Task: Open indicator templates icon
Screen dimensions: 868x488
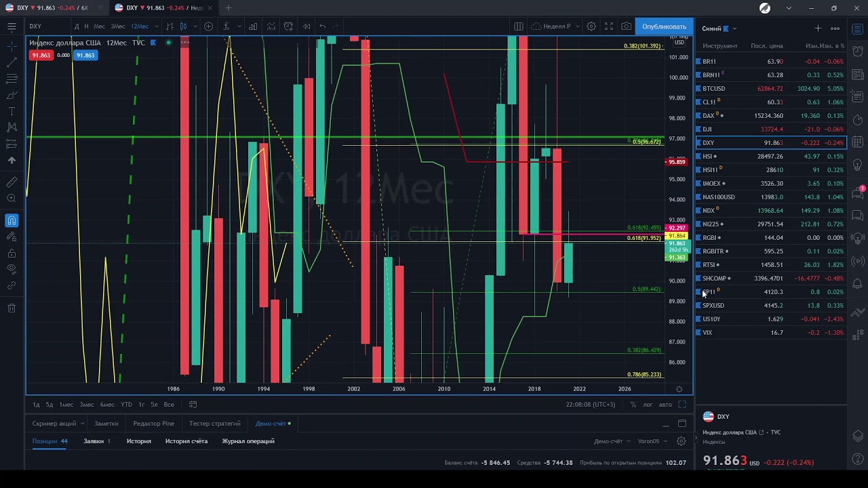Action: 271,26
